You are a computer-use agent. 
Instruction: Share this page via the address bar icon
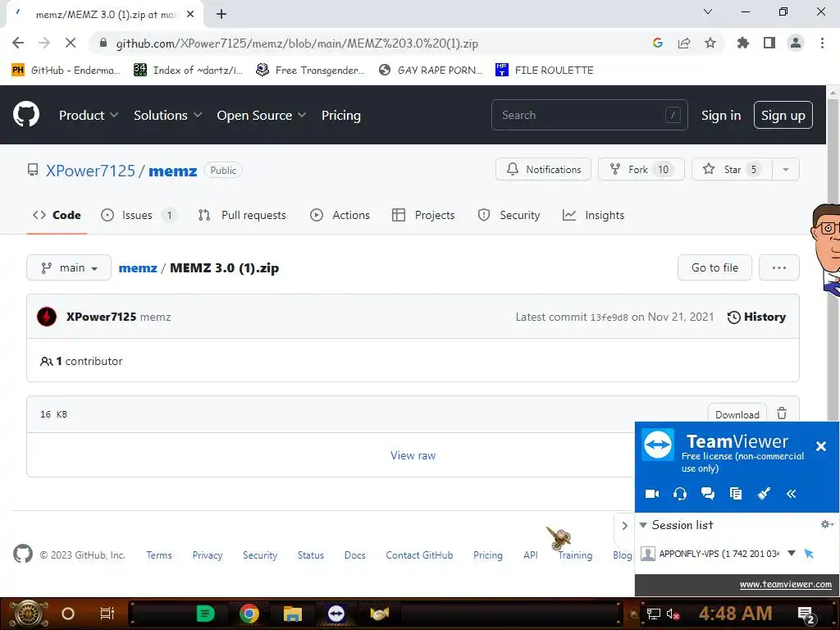tap(684, 43)
